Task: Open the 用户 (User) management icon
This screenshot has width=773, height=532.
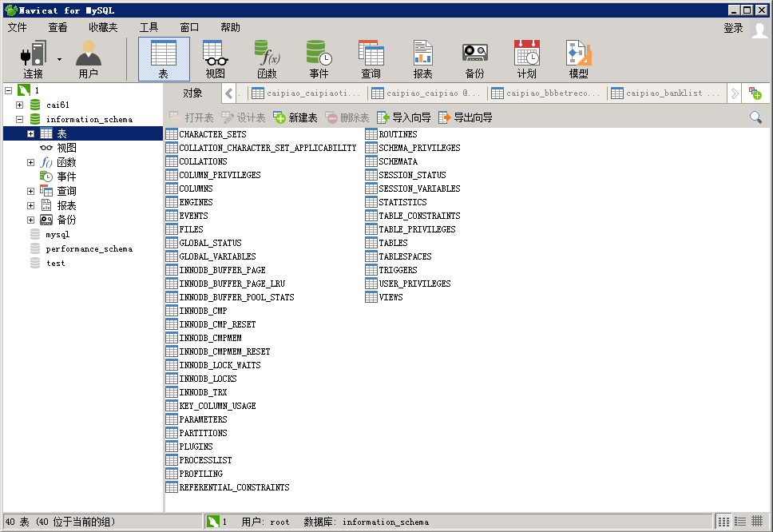Action: coord(88,59)
